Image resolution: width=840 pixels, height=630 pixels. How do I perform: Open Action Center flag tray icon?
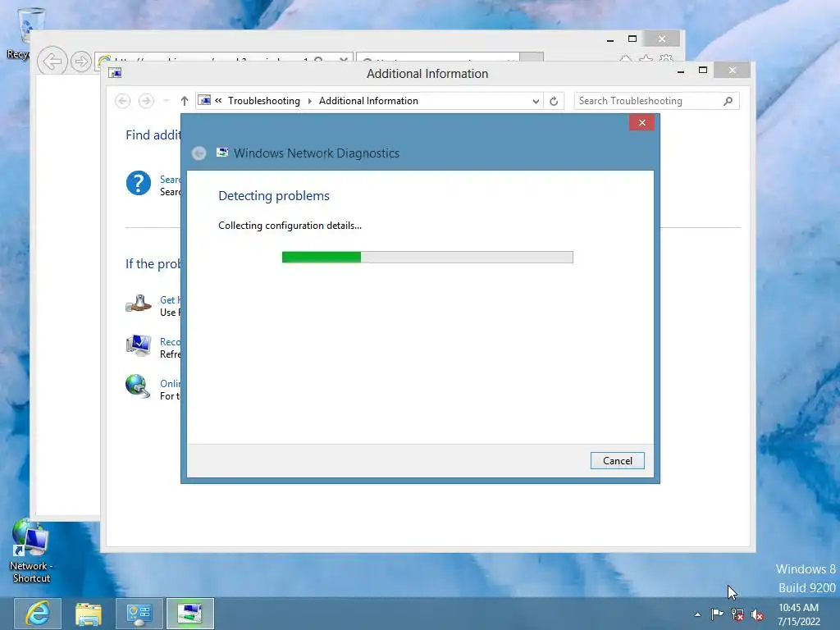pyautogui.click(x=717, y=614)
